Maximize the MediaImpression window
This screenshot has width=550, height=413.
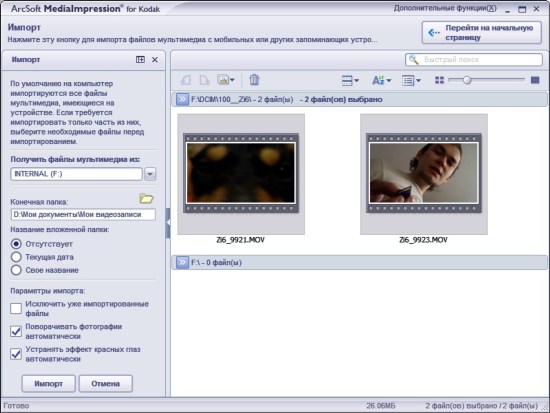click(522, 9)
